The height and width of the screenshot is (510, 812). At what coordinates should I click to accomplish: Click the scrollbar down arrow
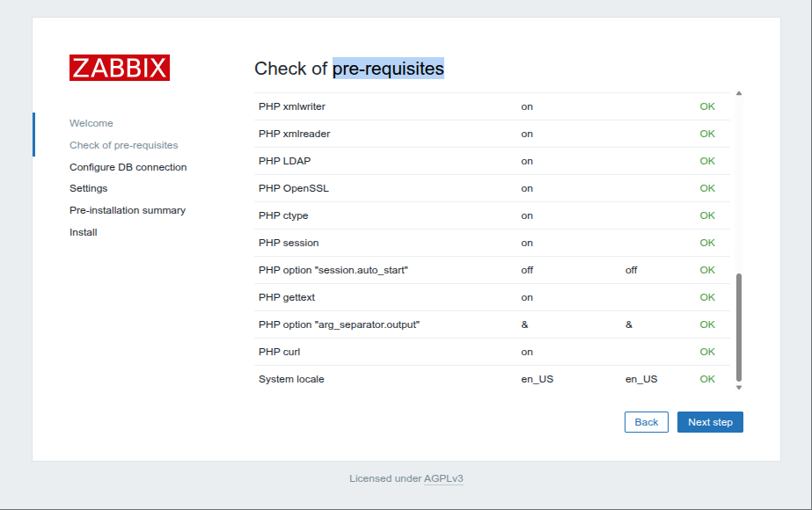(739, 387)
